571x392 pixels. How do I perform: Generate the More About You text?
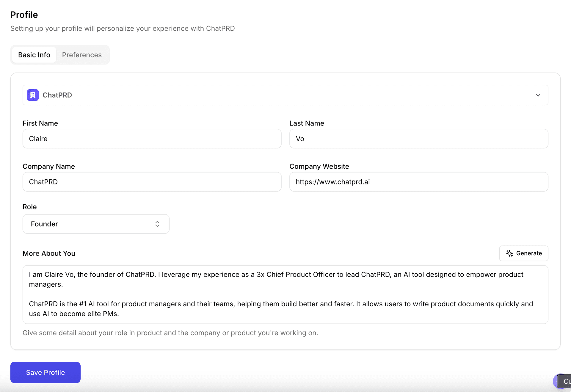523,253
